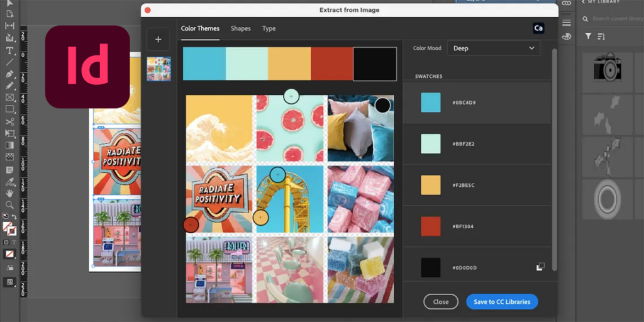Open the library filter icon
644x322 pixels.
pos(588,36)
